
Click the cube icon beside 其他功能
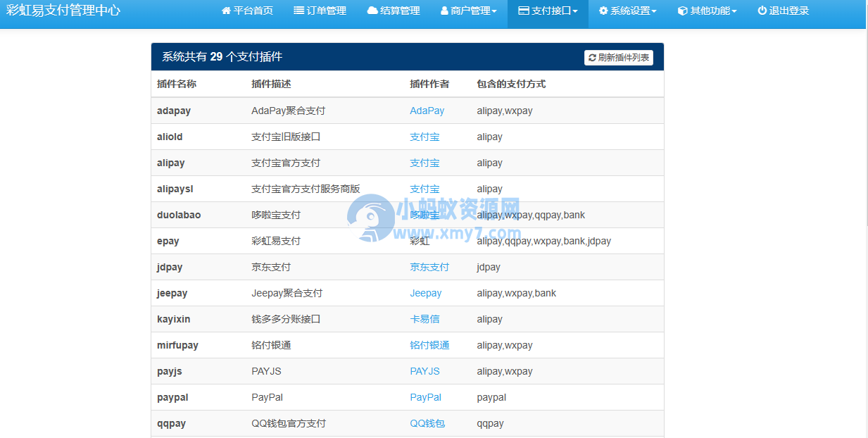coord(682,11)
